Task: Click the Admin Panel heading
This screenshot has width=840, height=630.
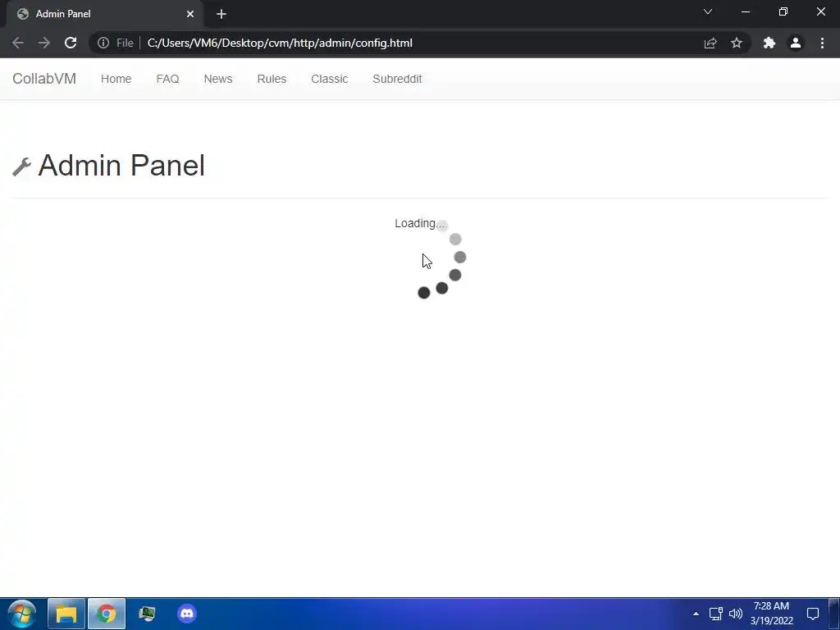Action: point(121,165)
